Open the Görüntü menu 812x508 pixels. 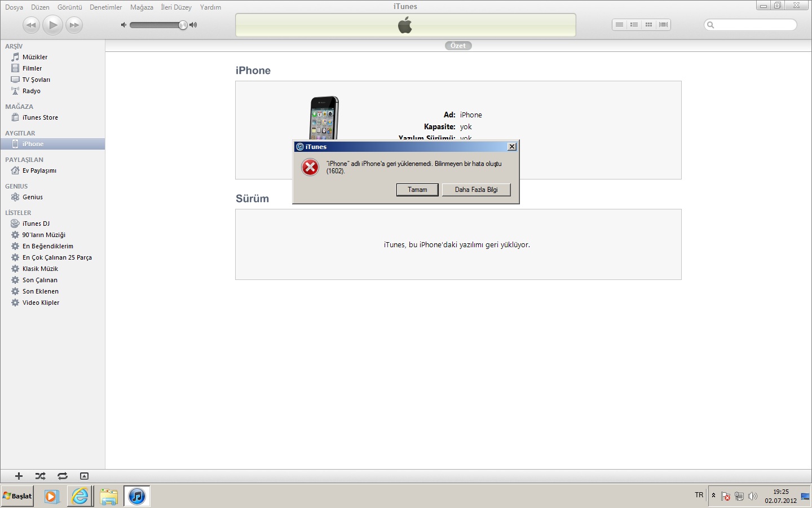tap(70, 7)
